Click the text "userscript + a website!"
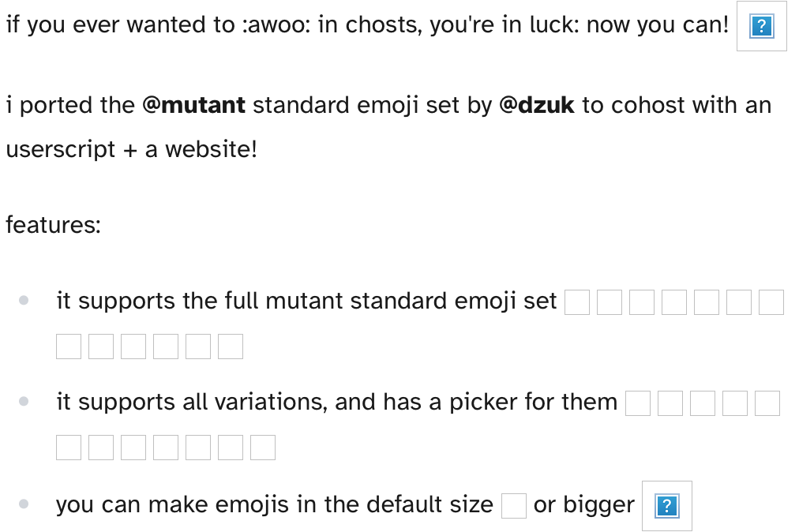Screen dimensions: 799x532 click(x=131, y=149)
